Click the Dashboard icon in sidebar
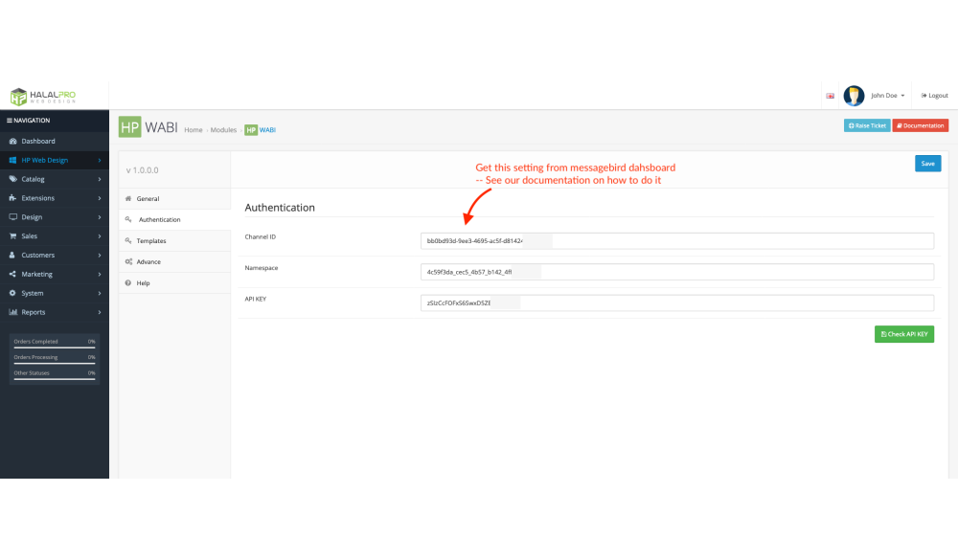Viewport: 958px width, 560px height. coord(12,141)
